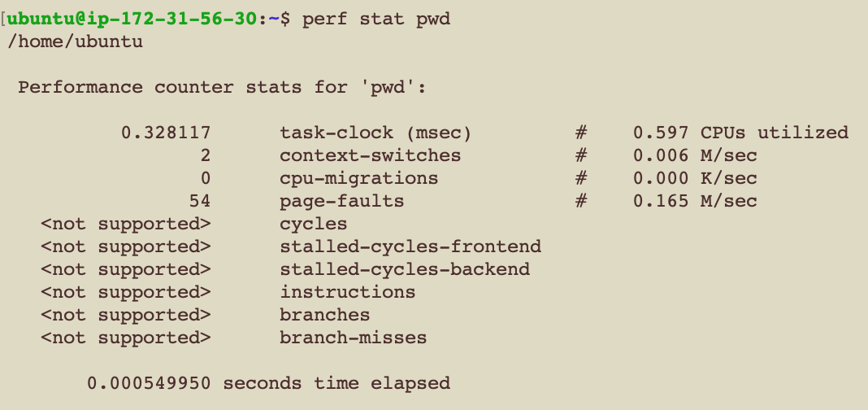Click the cpu-migrations metric name

(358, 179)
